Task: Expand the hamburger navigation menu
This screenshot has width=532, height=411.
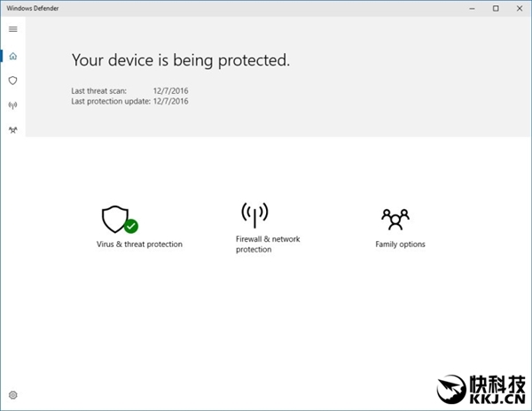Action: (x=13, y=29)
